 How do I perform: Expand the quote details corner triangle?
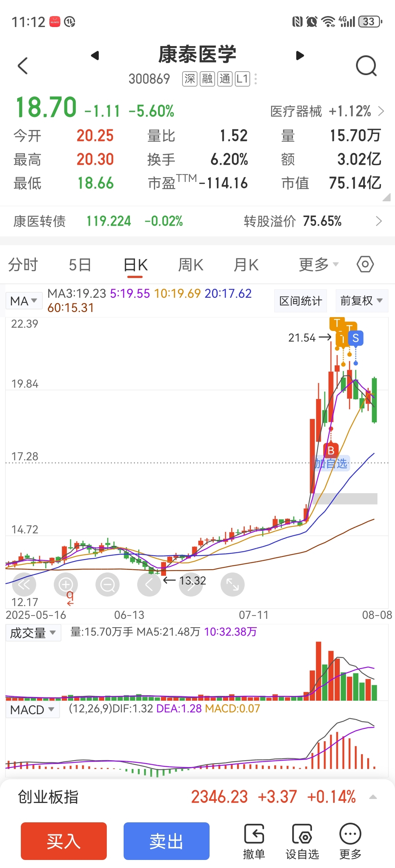[386, 198]
